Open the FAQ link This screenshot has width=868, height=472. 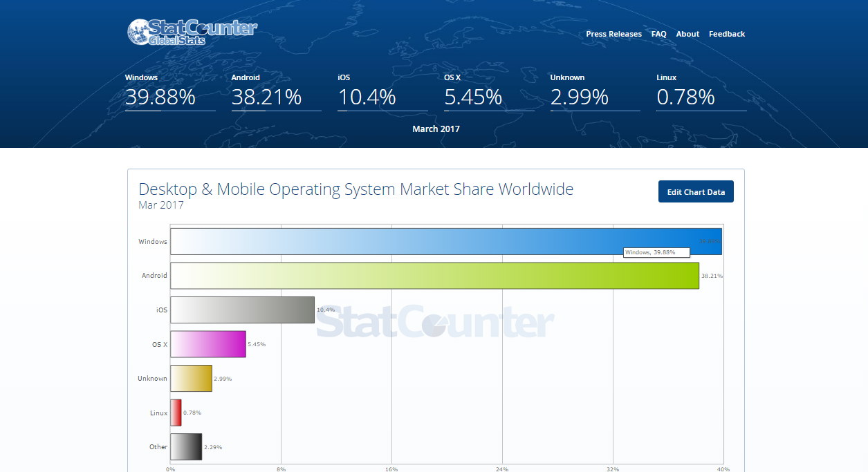click(x=658, y=34)
